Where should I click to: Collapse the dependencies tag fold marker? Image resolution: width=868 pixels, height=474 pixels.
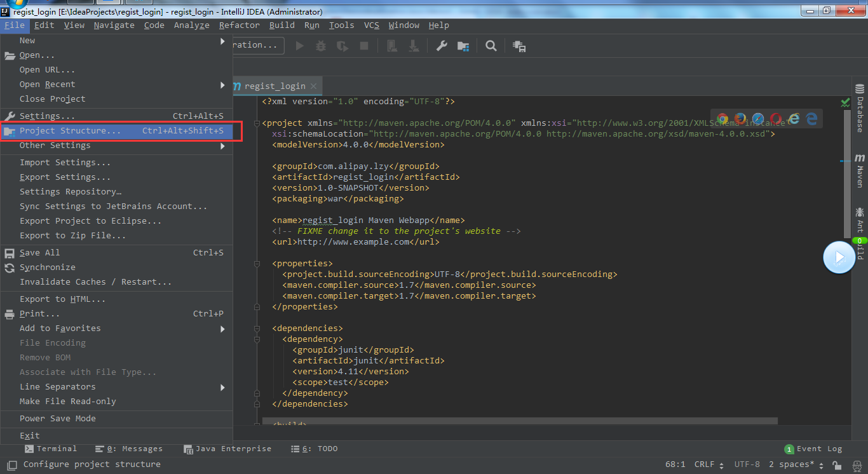click(257, 328)
